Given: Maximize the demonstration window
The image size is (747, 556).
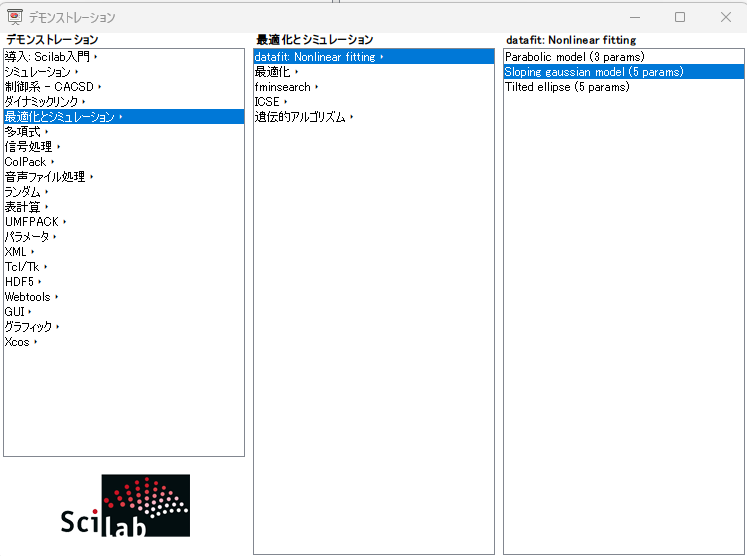Looking at the screenshot, I should (680, 17).
